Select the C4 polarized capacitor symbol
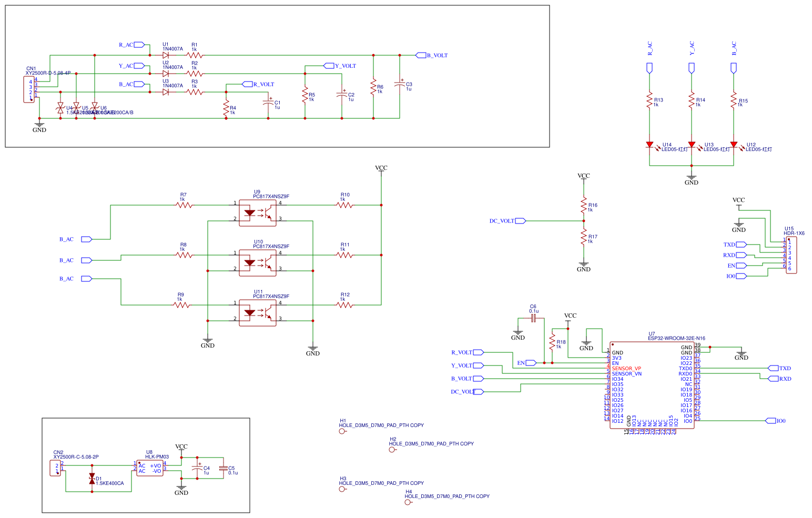This screenshot has height=518, width=812. 197,468
